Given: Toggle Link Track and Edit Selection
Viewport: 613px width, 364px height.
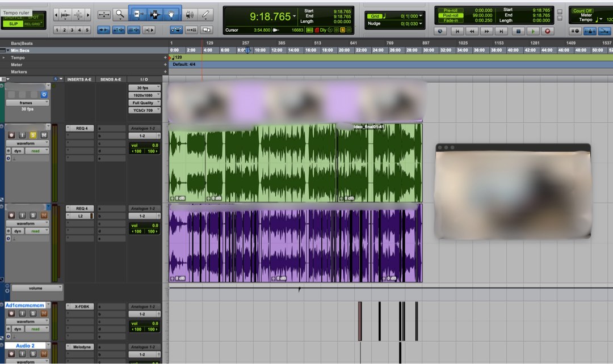Looking at the screenshot, I should 134,29.
